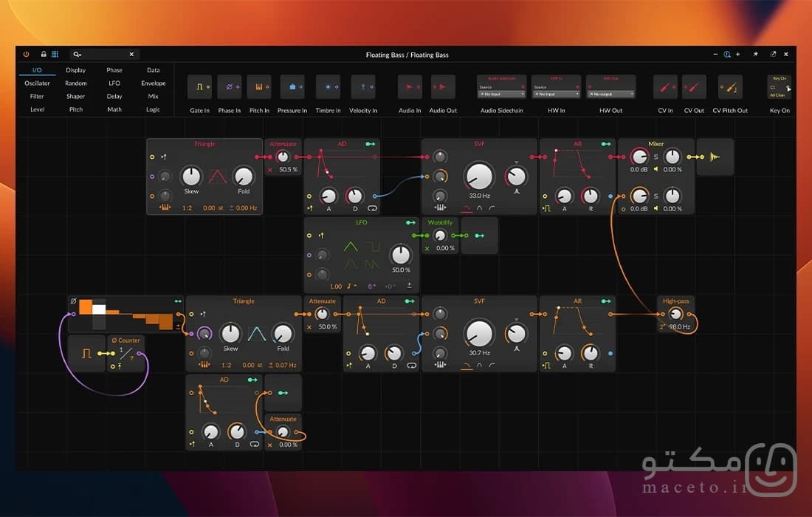The width and height of the screenshot is (812, 517).
Task: Open the Filter module category
Action: click(x=37, y=96)
